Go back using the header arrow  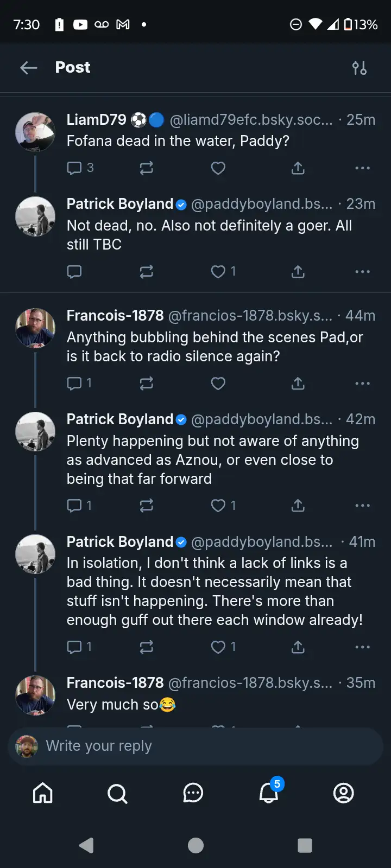[29, 68]
